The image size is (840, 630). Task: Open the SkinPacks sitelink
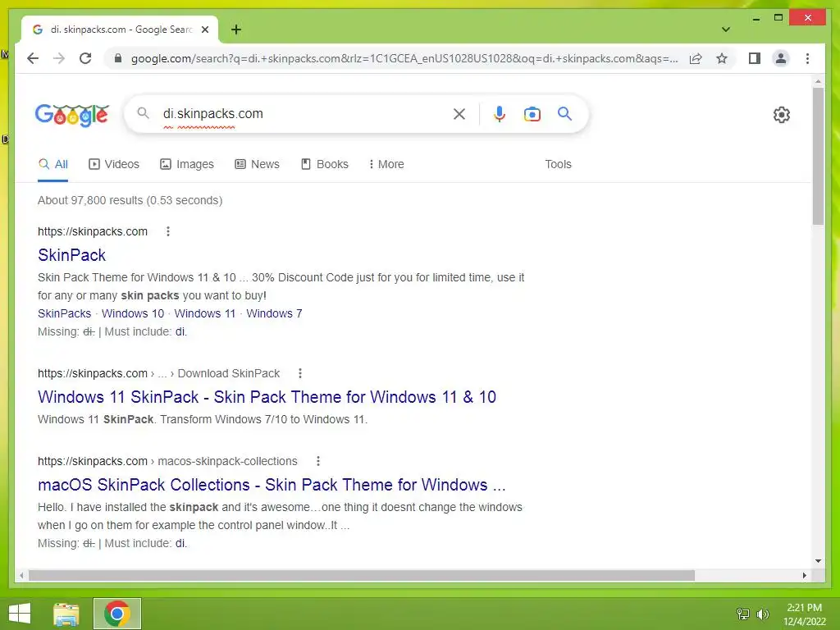coord(64,313)
